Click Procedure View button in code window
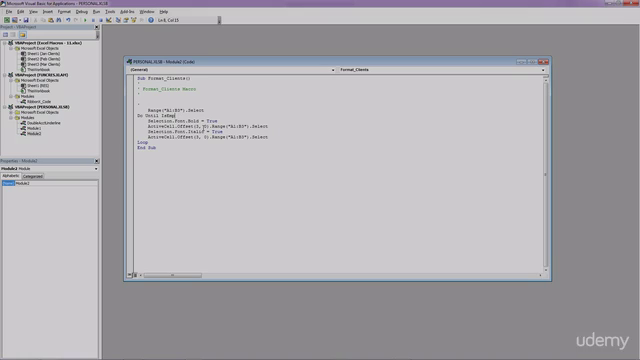Viewport: 640px width, 360px height. [x=129, y=275]
